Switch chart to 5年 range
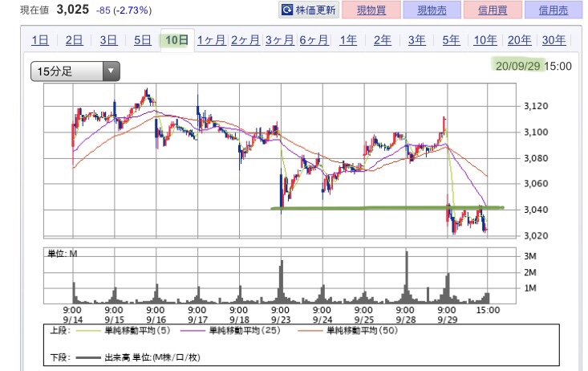 (x=451, y=40)
